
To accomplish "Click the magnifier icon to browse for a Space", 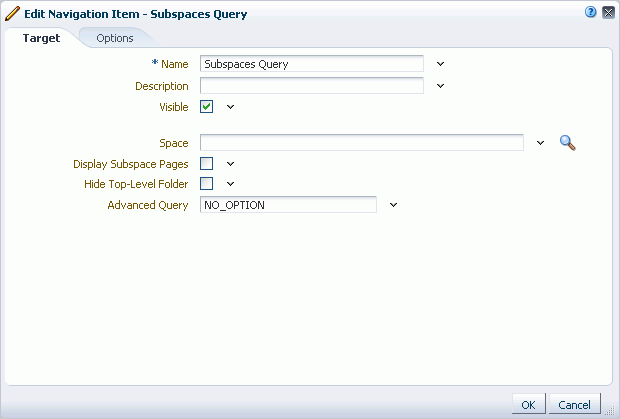I will 567,143.
